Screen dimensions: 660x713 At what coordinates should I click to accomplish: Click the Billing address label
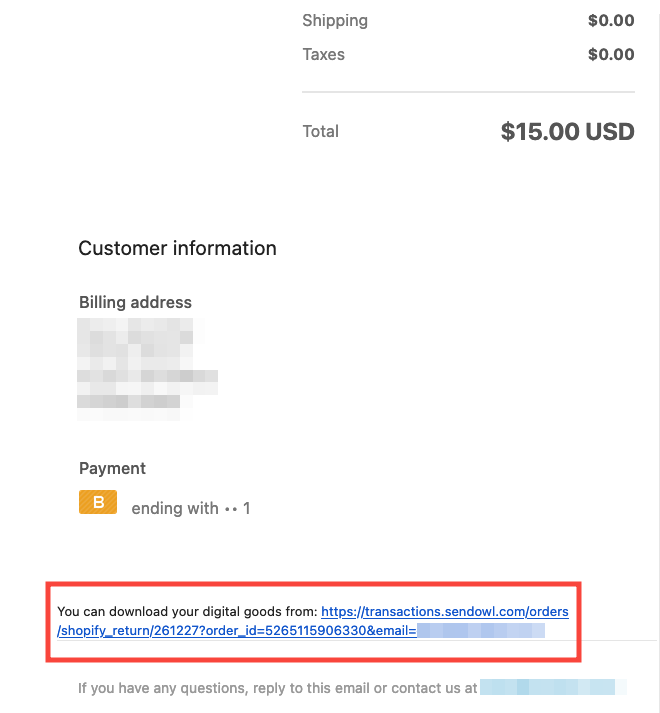135,302
